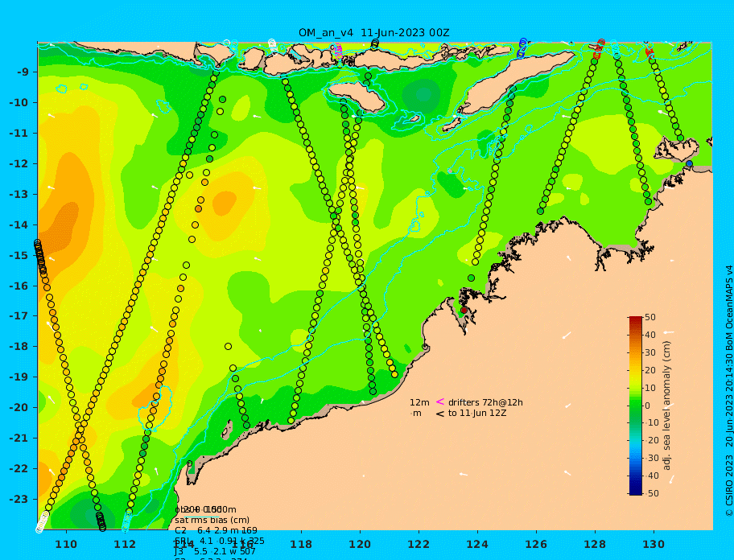
Task: Click the color bar tick label "40" above zero
Action: (x=650, y=335)
